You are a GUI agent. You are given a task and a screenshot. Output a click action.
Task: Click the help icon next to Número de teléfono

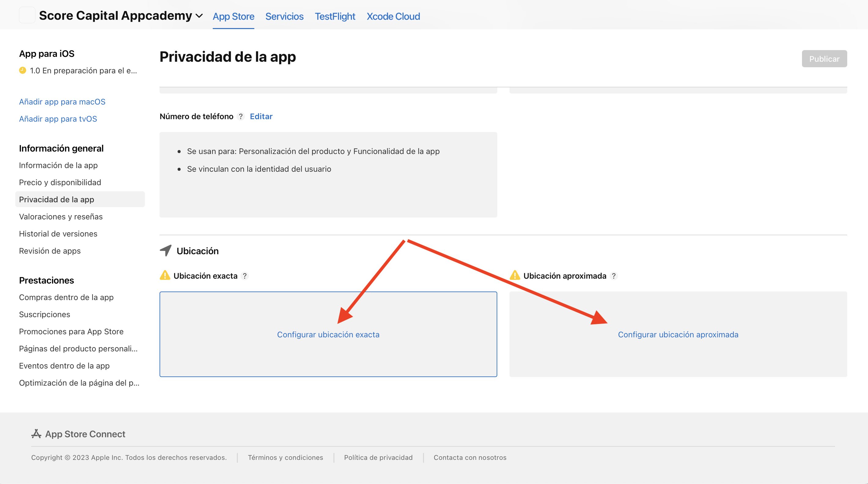241,116
